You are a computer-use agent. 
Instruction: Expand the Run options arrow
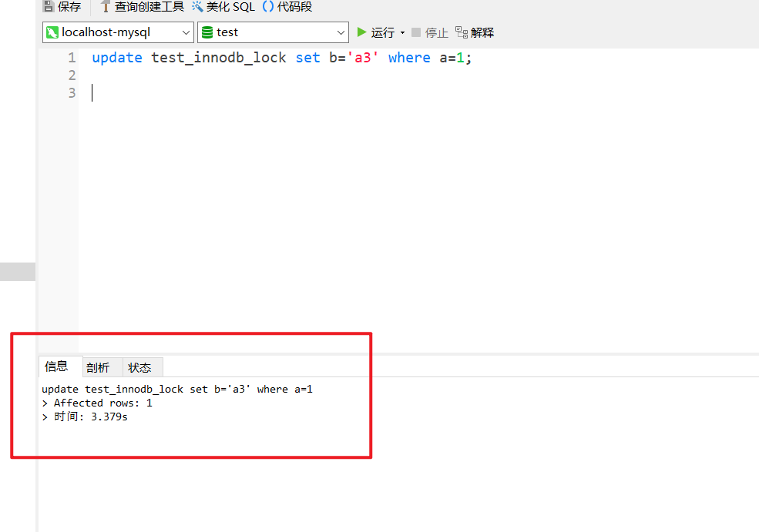pos(403,33)
